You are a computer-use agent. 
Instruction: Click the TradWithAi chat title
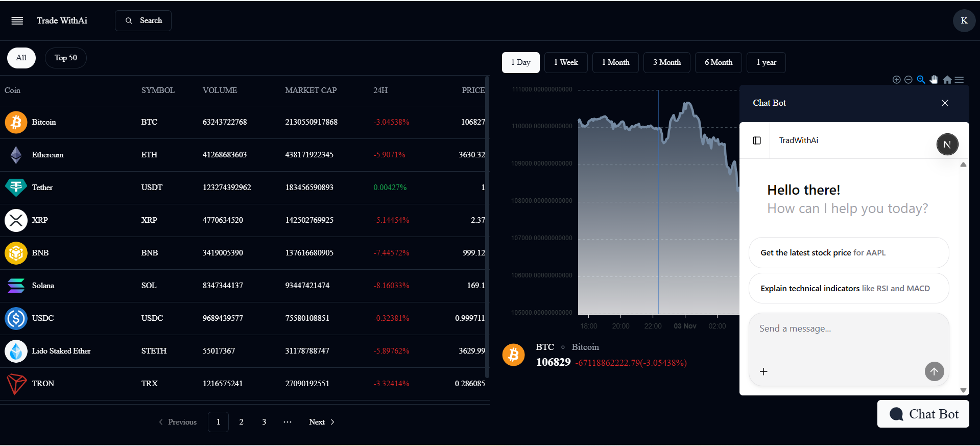coord(799,140)
